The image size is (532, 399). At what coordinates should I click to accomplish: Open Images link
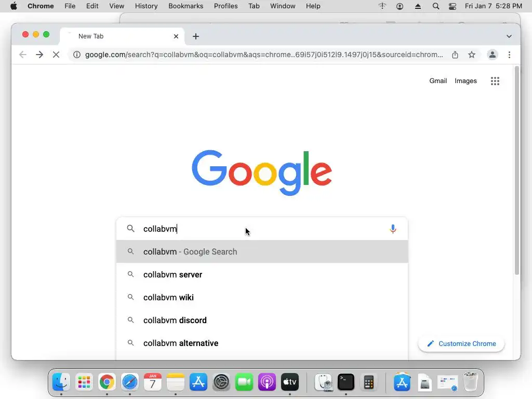465,81
